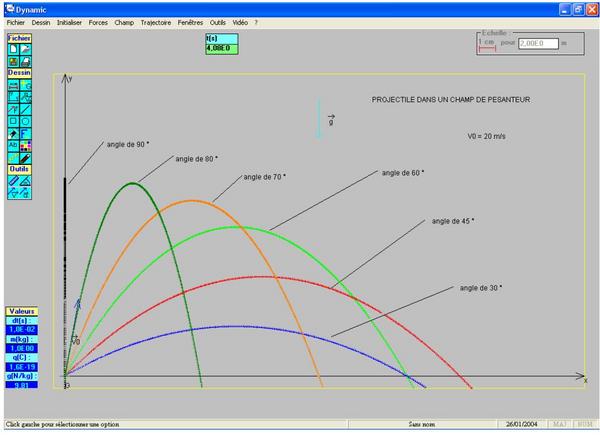Select the light green ruler icon
Viewport: 600px width, 438px height.
(x=13, y=158)
